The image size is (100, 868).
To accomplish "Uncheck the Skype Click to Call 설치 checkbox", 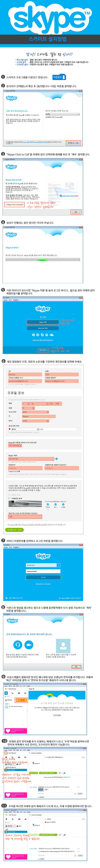I will (6, 205).
